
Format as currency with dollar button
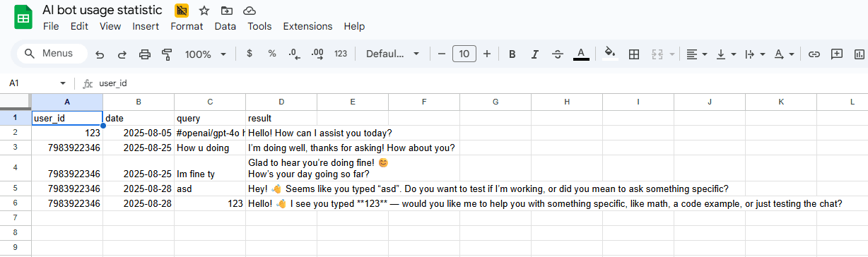pos(250,54)
